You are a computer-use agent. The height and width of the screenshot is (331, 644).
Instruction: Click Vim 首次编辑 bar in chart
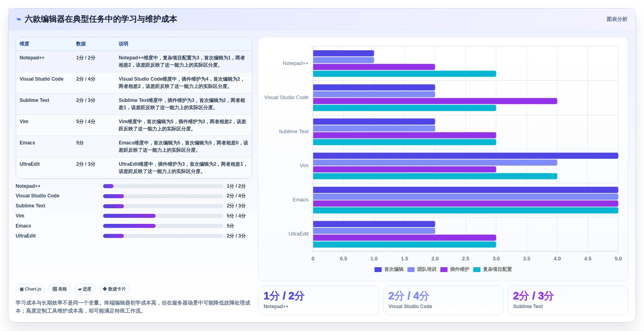click(466, 156)
